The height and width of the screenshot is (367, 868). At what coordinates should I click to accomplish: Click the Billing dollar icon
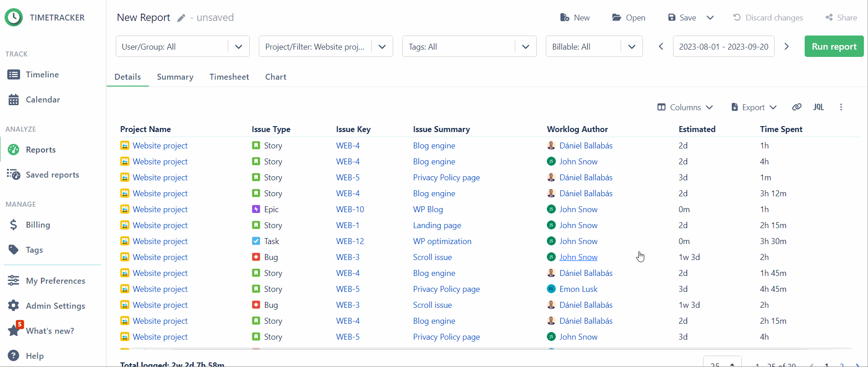[14, 224]
